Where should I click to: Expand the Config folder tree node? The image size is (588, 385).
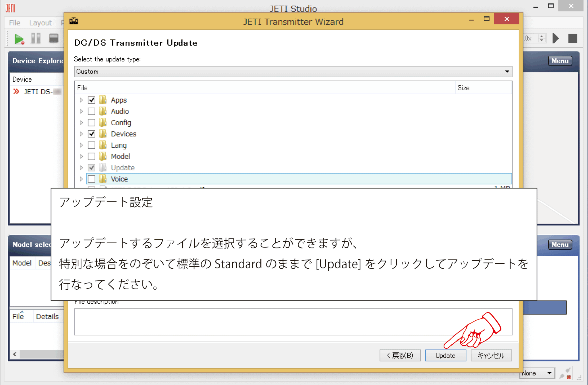[81, 122]
